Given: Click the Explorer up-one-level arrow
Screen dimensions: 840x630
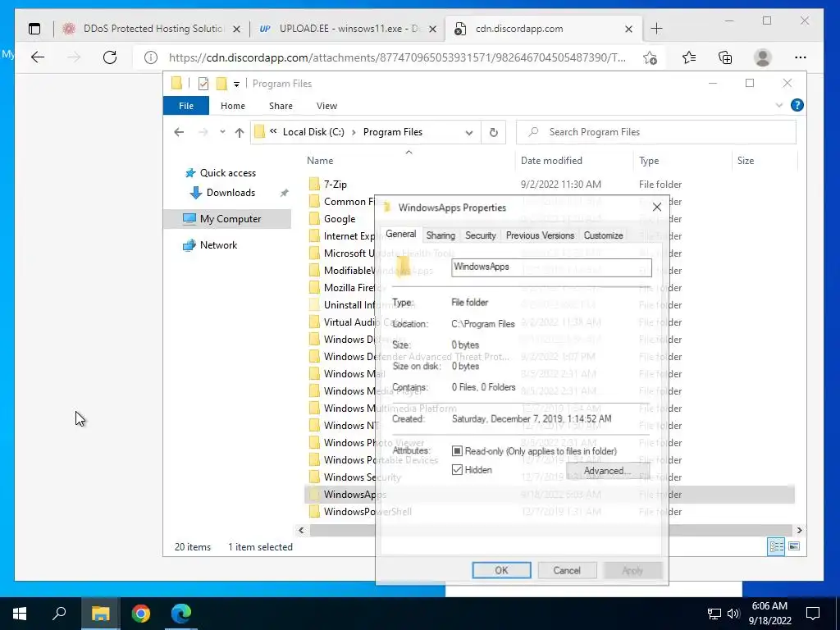Looking at the screenshot, I should click(240, 132).
